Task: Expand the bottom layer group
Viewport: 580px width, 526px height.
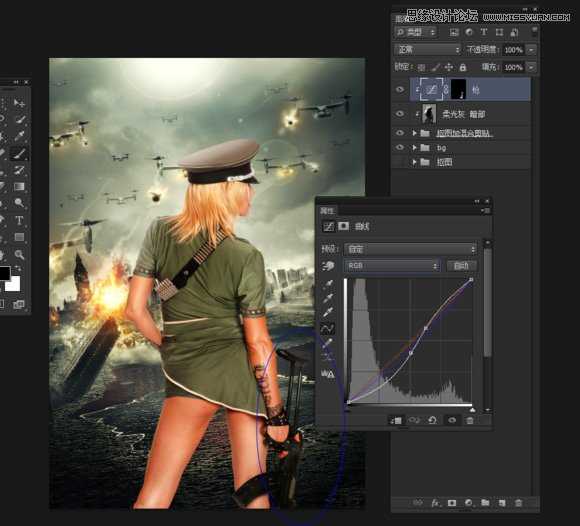Action: [x=414, y=162]
